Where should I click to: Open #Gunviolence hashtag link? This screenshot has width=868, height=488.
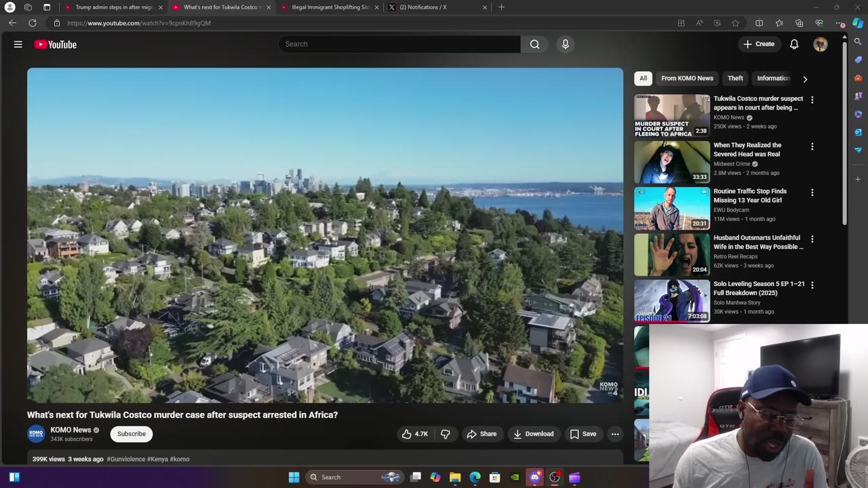pyautogui.click(x=126, y=459)
